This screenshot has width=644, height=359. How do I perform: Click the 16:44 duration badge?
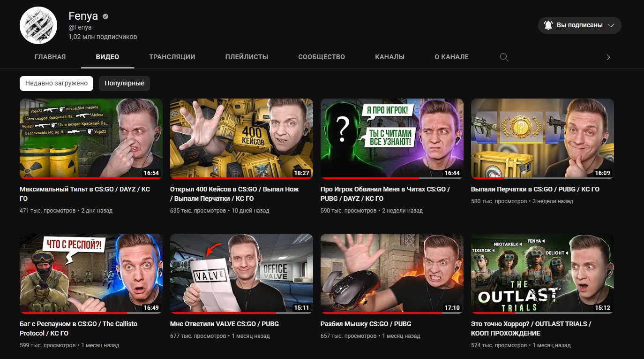[x=452, y=173]
